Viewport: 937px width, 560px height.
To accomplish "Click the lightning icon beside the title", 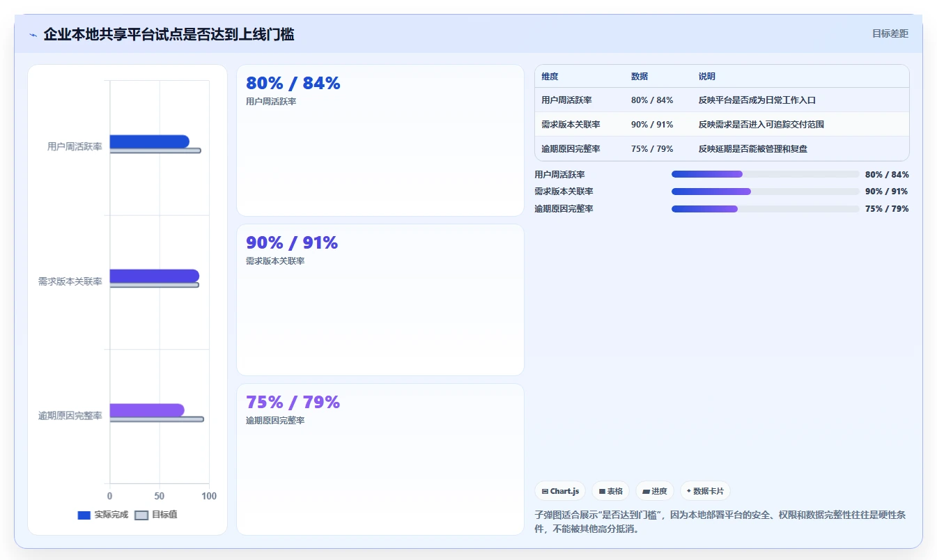I will (33, 35).
